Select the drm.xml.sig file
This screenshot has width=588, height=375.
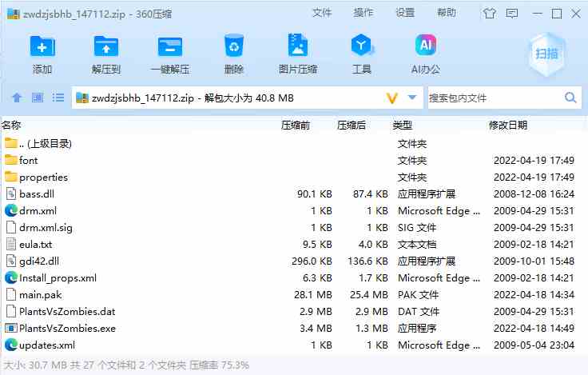coord(294,227)
